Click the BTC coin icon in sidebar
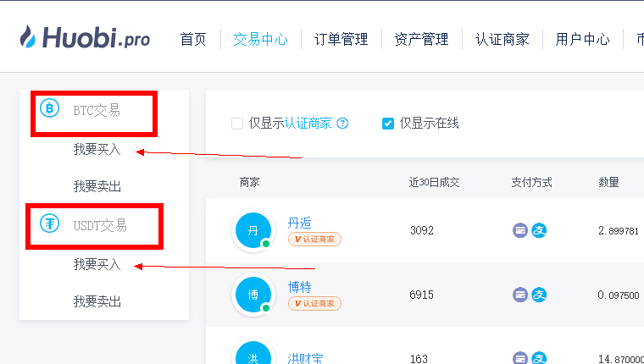Screen dimensions: 644x364 [49, 108]
